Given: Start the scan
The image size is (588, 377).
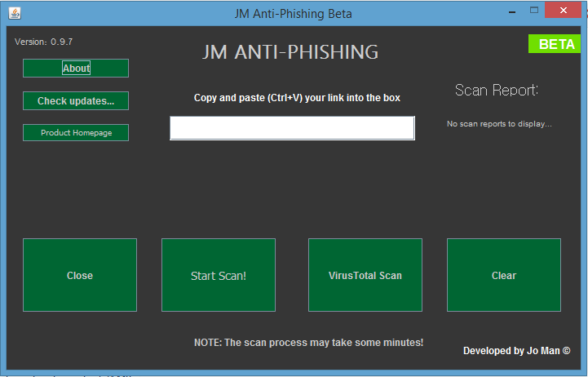Looking at the screenshot, I should pyautogui.click(x=219, y=275).
